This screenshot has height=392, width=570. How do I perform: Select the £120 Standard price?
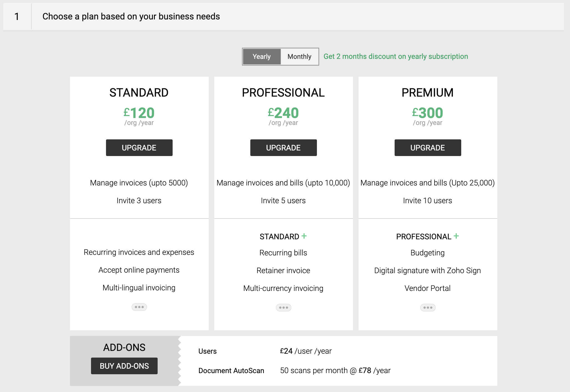pos(139,113)
